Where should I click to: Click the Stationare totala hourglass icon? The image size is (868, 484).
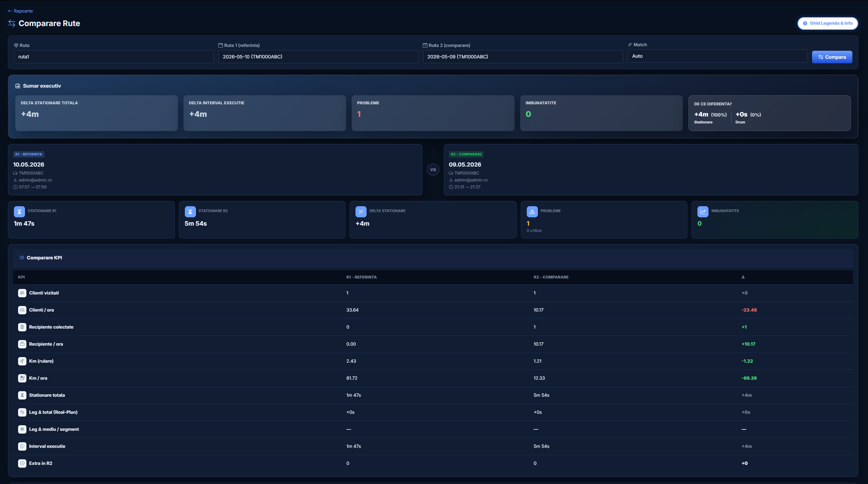[22, 395]
